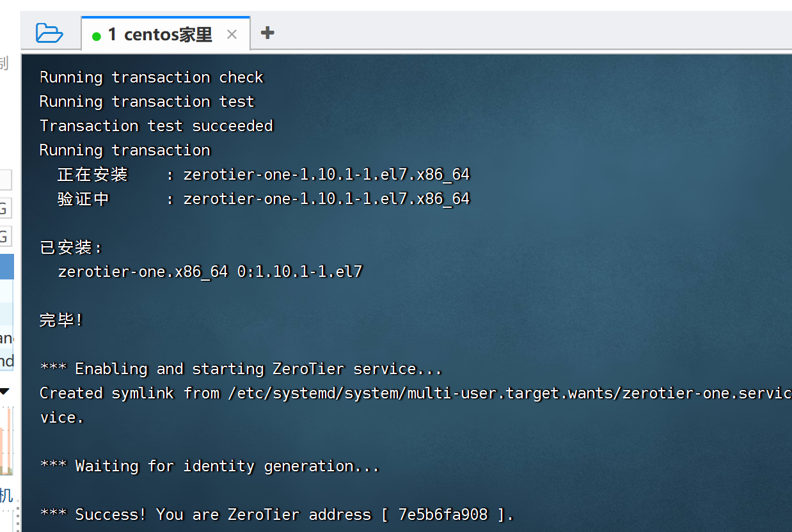This screenshot has height=532, width=792.
Task: Add a new tab with the plus button
Action: [267, 33]
